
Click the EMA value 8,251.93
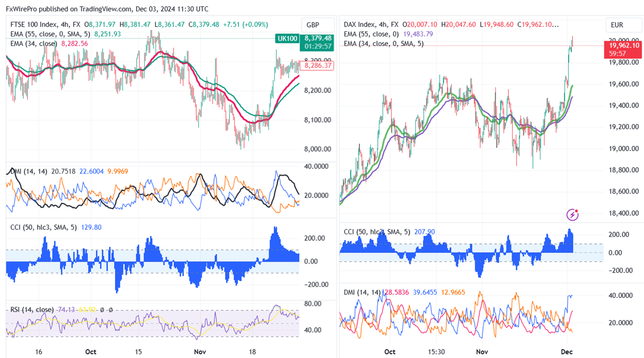(108, 34)
